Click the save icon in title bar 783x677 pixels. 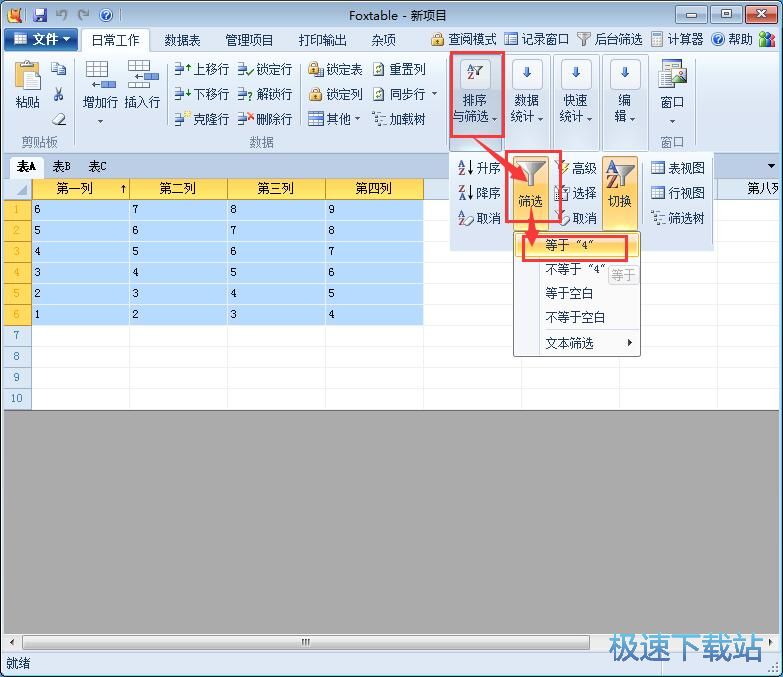pos(40,14)
